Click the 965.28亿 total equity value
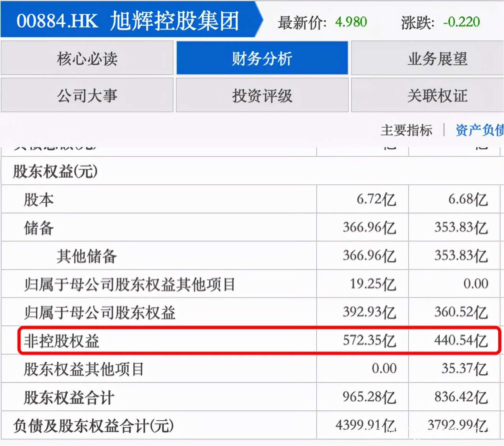This screenshot has height=446, width=504. pos(369,398)
